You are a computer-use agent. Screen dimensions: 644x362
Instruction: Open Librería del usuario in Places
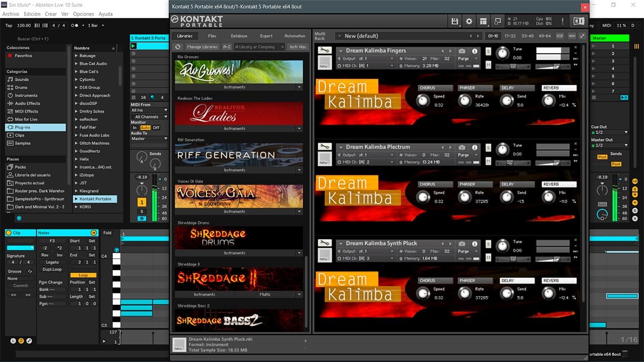32,175
